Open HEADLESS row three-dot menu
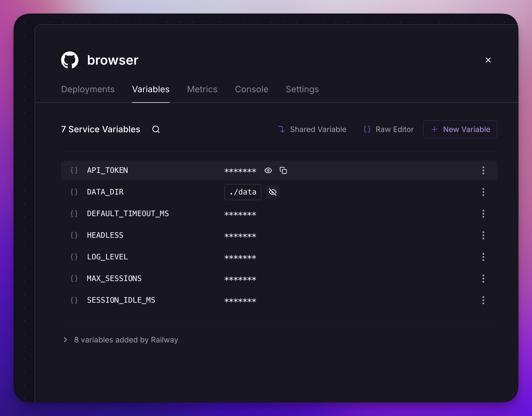This screenshot has width=532, height=416. (x=483, y=235)
